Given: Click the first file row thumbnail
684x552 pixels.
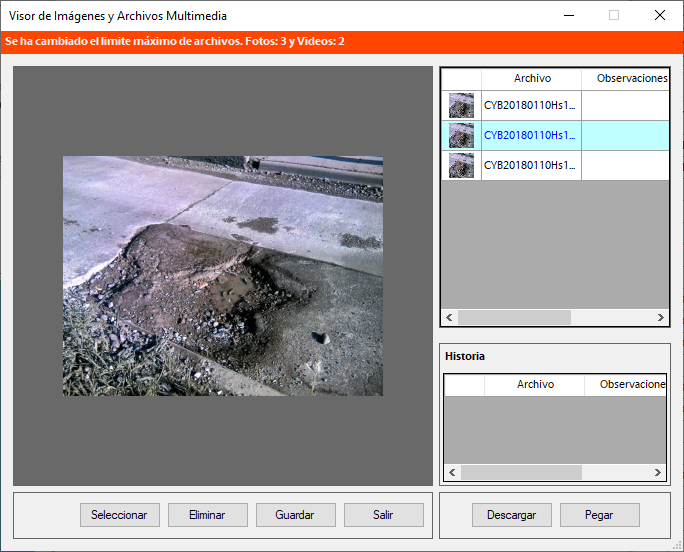Looking at the screenshot, I should (x=461, y=105).
